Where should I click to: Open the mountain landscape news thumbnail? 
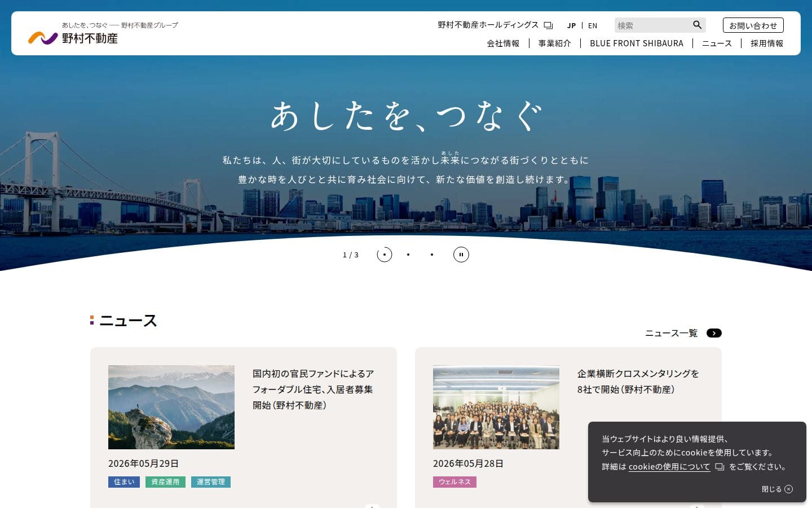click(171, 407)
